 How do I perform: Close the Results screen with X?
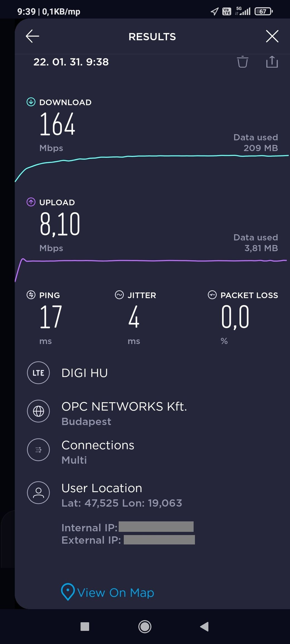coord(272,36)
